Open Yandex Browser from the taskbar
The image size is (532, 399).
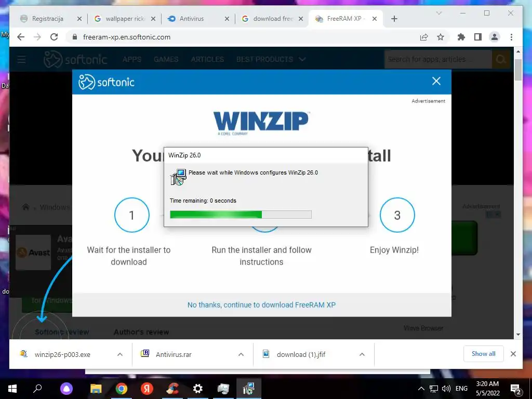(147, 389)
